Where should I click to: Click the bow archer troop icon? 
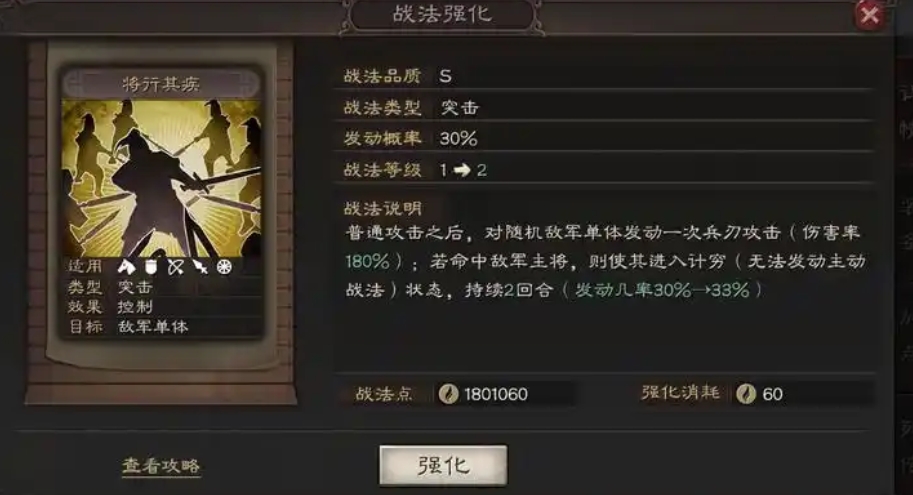pos(176,267)
